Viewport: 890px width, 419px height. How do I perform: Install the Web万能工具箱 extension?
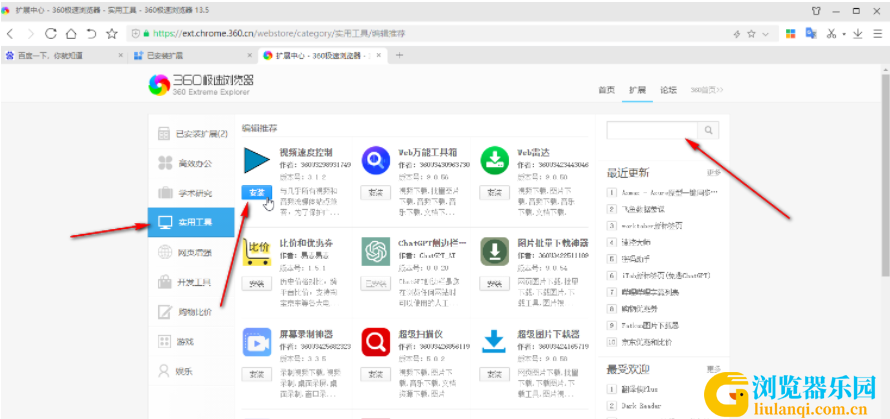[375, 192]
